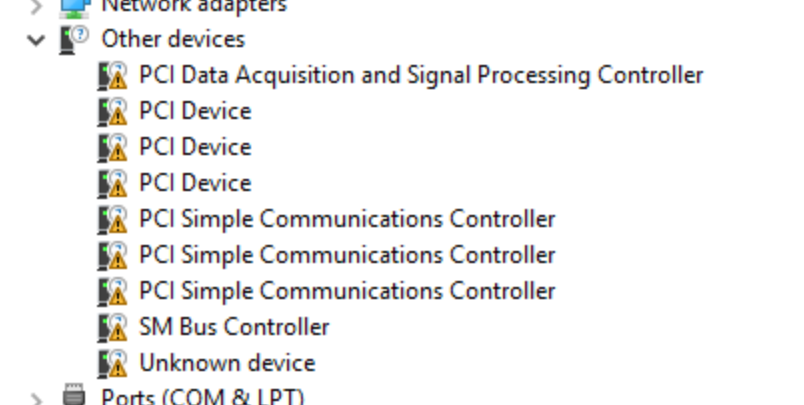Select the Network adapters label
Screen dimensions: 804x405
click(194, 6)
